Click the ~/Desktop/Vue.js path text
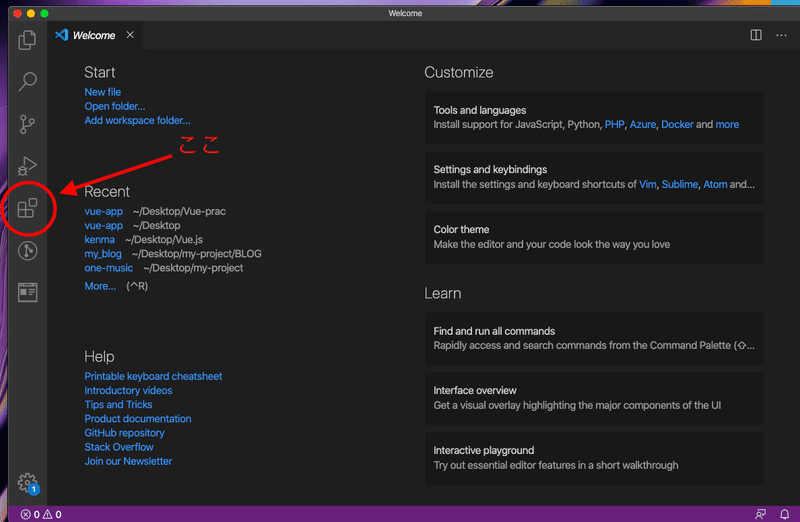The image size is (800, 522). click(x=164, y=239)
